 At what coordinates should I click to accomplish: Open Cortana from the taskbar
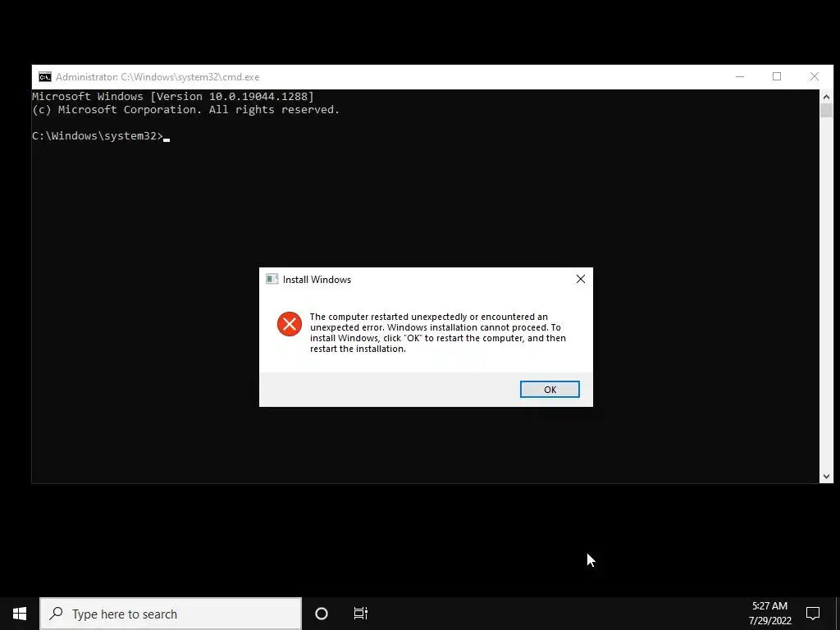pyautogui.click(x=322, y=614)
